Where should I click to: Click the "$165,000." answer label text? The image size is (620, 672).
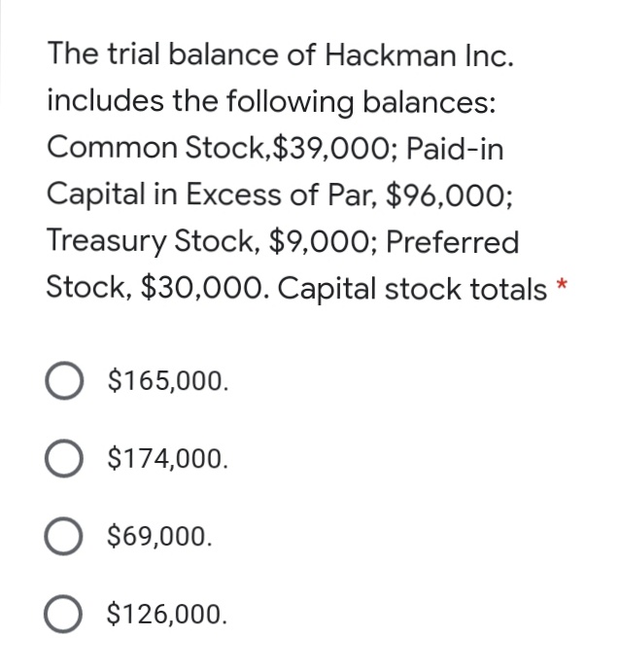[169, 378]
